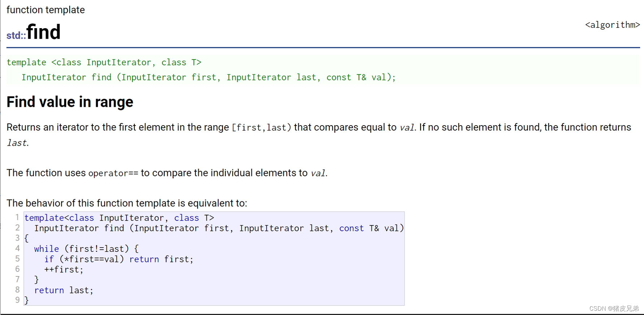Viewport: 644px width, 315px height.
Task: Click the green "InputIterator find (...)" prototype line
Action: [x=209, y=77]
